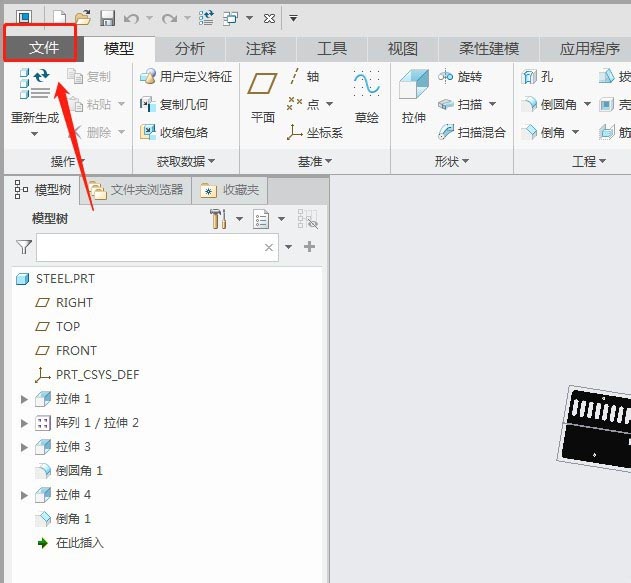The width and height of the screenshot is (631, 583).
Task: Select the 旋转 revolve tool
Action: [x=460, y=76]
